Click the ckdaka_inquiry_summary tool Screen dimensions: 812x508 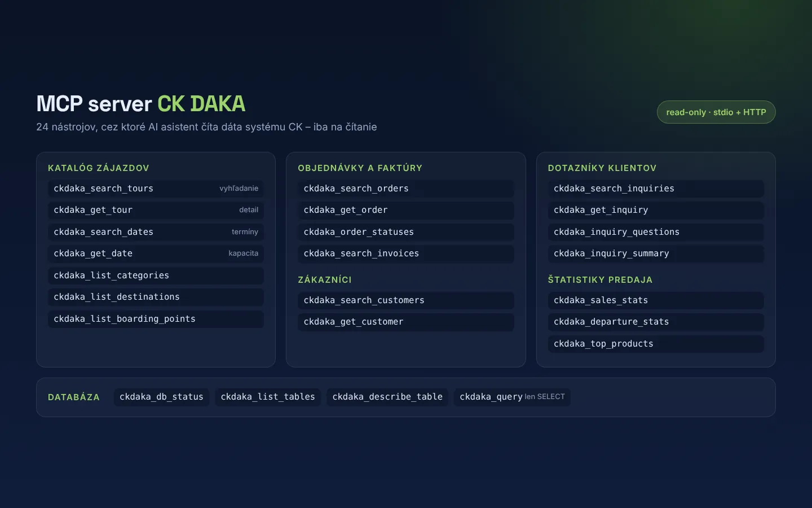click(656, 253)
